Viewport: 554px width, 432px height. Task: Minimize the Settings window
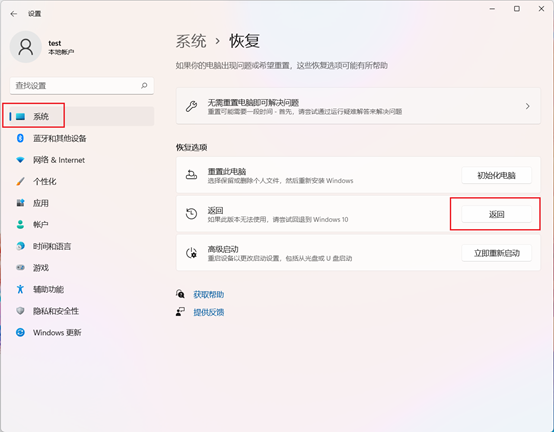tap(492, 9)
